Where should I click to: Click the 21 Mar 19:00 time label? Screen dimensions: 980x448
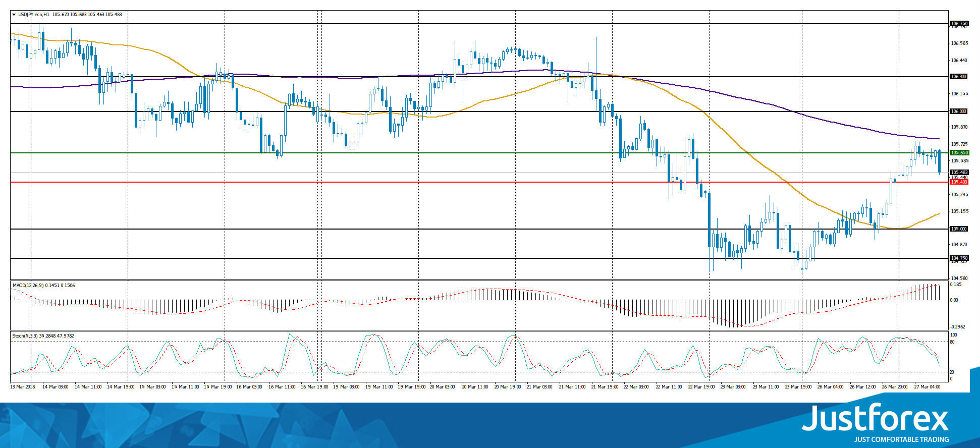(x=605, y=387)
